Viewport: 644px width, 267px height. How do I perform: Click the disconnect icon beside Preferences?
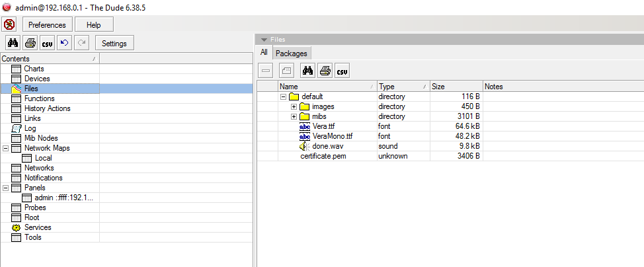coord(9,24)
